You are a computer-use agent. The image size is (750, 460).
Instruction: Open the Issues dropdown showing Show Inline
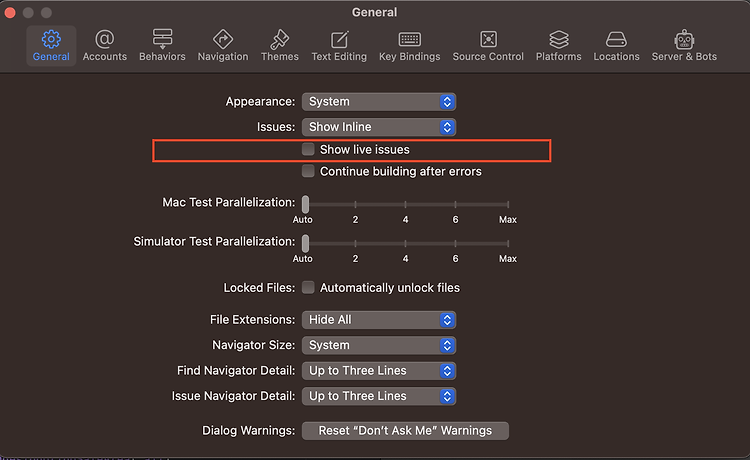(x=379, y=127)
